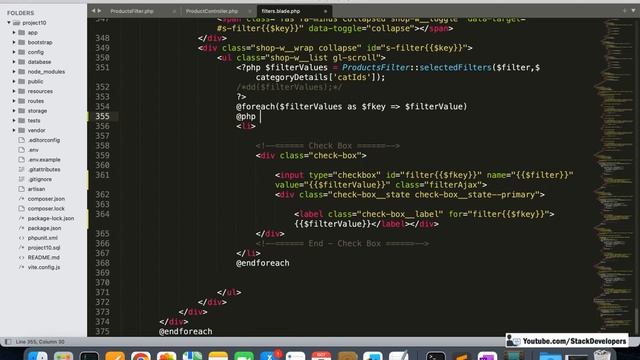The height and width of the screenshot is (360, 640).
Task: Open the tab list dropdown arrow
Action: [x=633, y=11]
